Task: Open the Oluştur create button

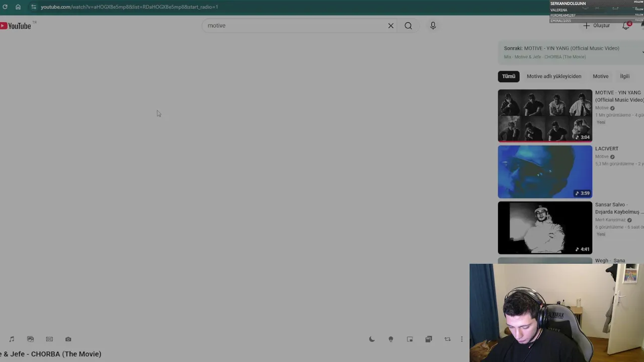Action: [x=597, y=26]
